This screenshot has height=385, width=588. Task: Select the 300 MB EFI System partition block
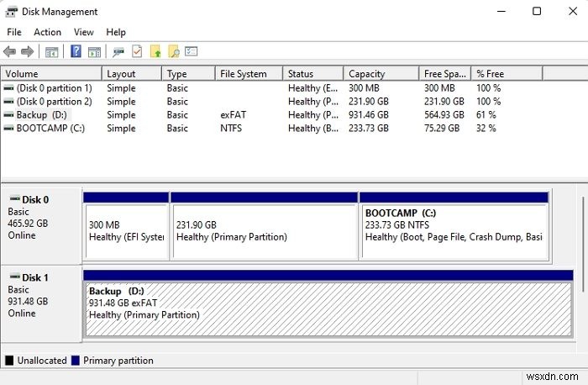126,231
